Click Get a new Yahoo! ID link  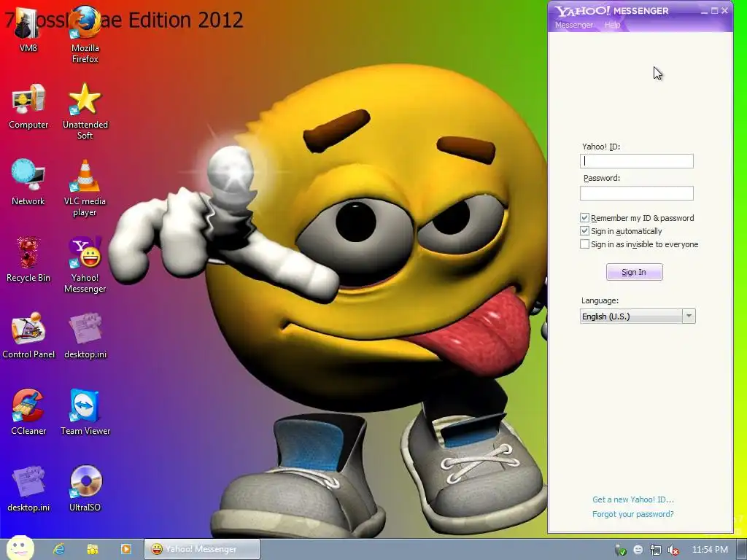[x=632, y=499]
